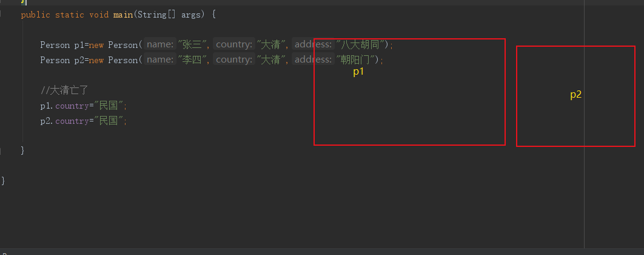
Task: Click the country: hint on the p2 line
Action: pos(234,59)
